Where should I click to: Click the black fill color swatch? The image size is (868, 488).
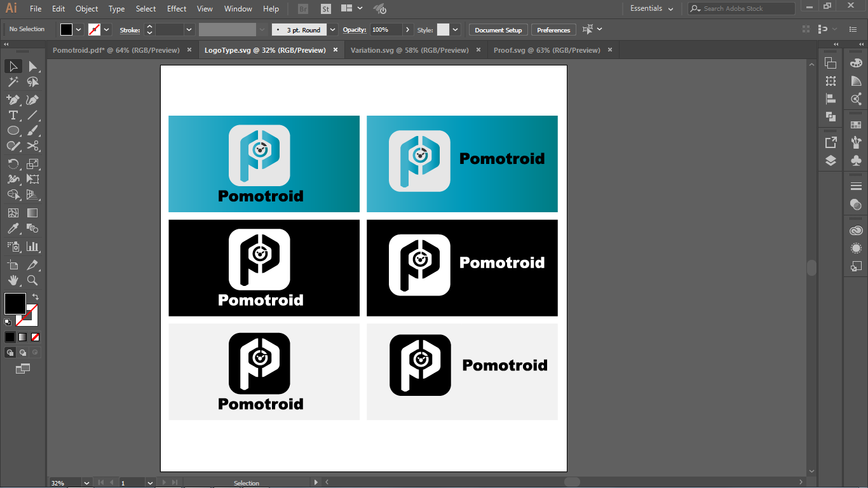click(15, 303)
